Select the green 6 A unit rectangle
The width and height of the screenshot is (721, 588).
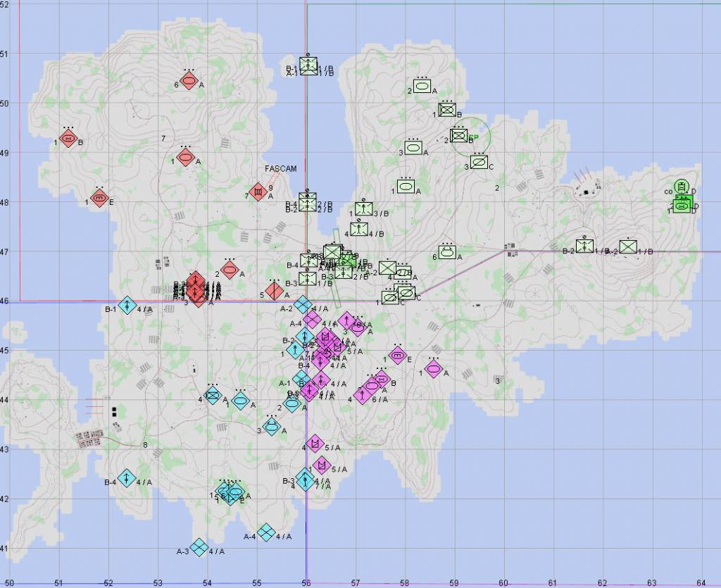click(x=448, y=252)
